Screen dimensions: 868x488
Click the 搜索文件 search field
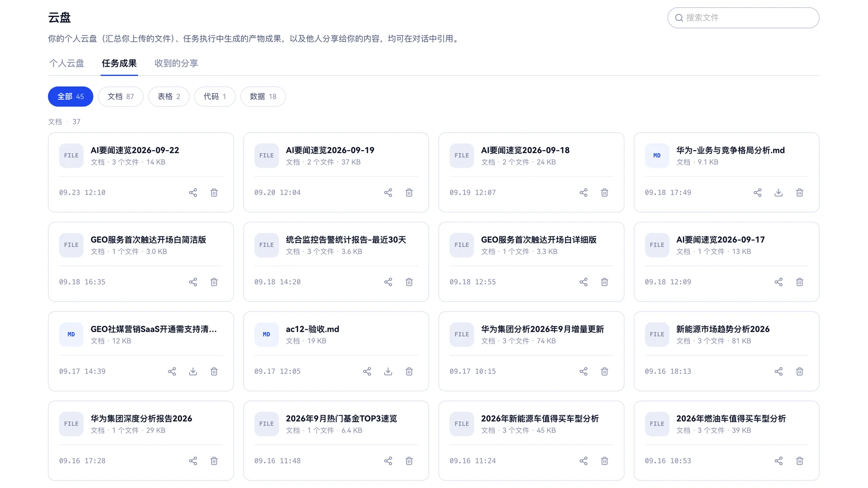coord(743,17)
